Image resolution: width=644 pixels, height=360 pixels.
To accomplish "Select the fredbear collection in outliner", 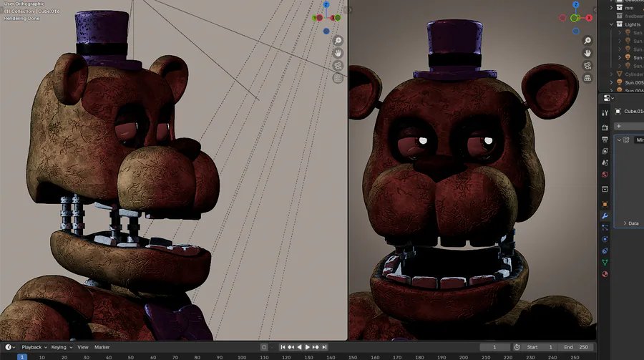I will coord(634,16).
